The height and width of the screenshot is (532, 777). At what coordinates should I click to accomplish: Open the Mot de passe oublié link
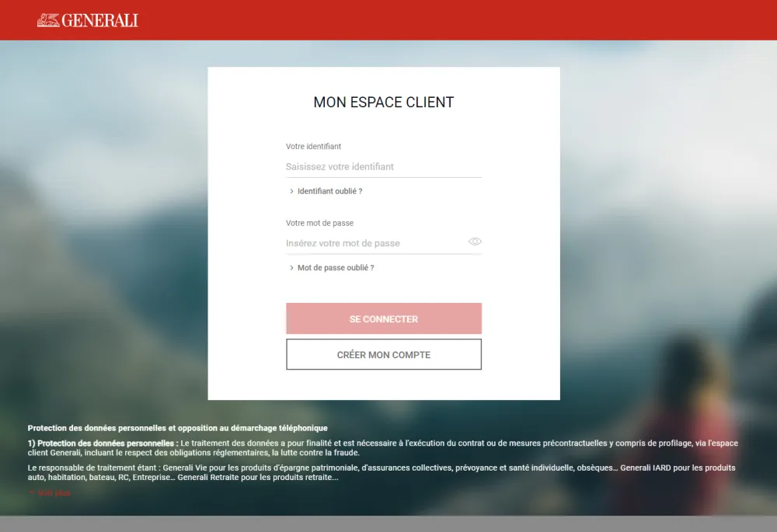pos(332,267)
